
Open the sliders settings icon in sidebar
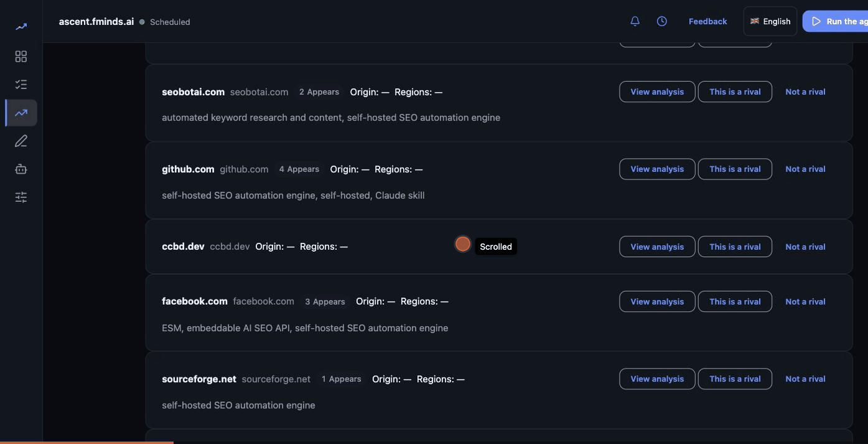[21, 197]
